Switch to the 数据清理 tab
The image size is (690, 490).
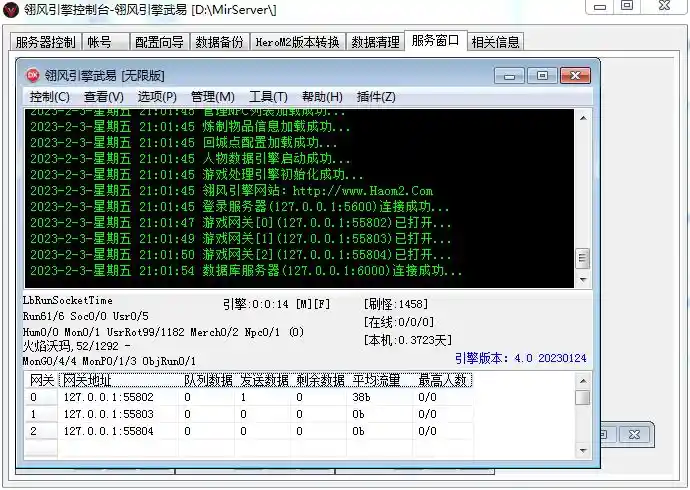(375, 42)
